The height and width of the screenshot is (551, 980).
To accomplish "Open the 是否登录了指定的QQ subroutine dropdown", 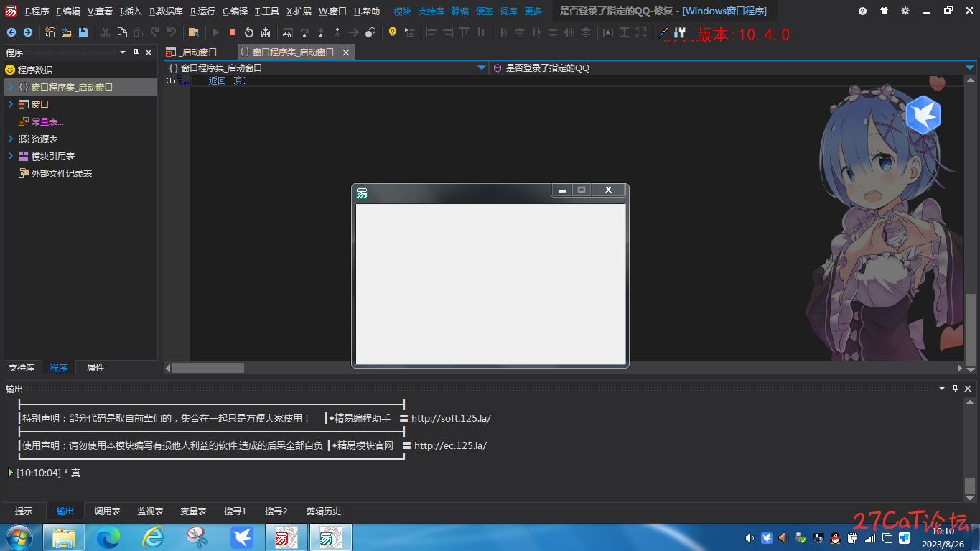I will pos(970,68).
